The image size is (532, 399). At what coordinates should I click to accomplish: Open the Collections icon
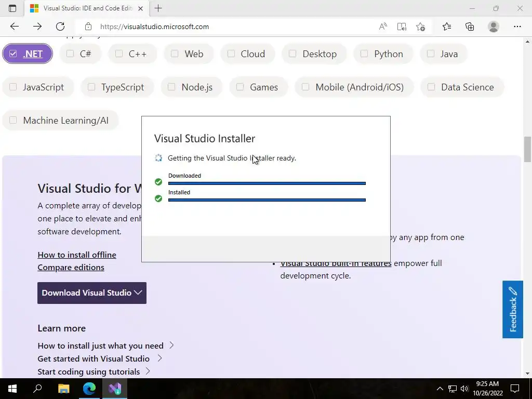click(470, 26)
